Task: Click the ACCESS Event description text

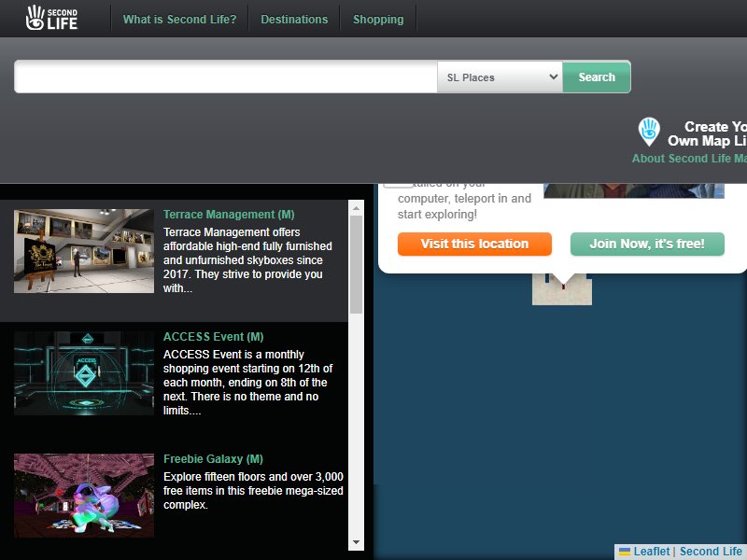Action: point(247,383)
